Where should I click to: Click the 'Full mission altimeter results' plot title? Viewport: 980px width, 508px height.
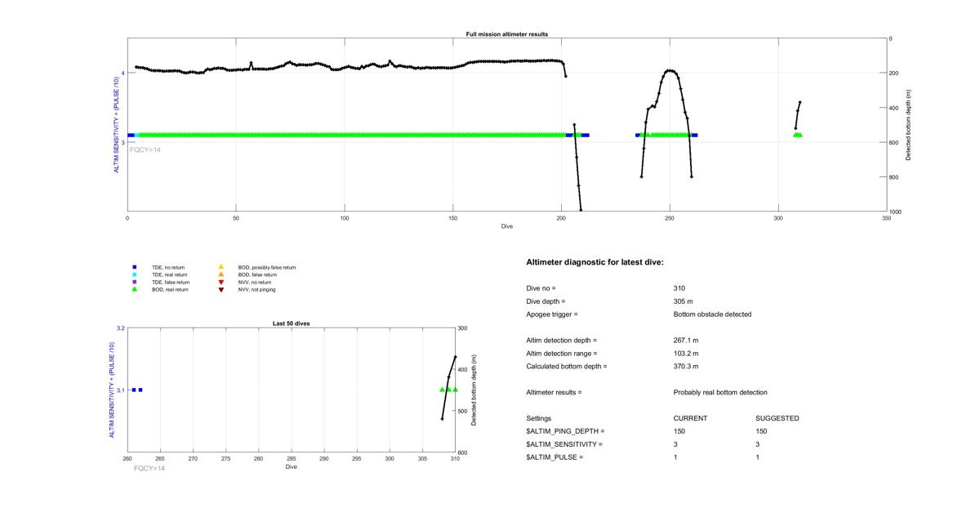506,34
